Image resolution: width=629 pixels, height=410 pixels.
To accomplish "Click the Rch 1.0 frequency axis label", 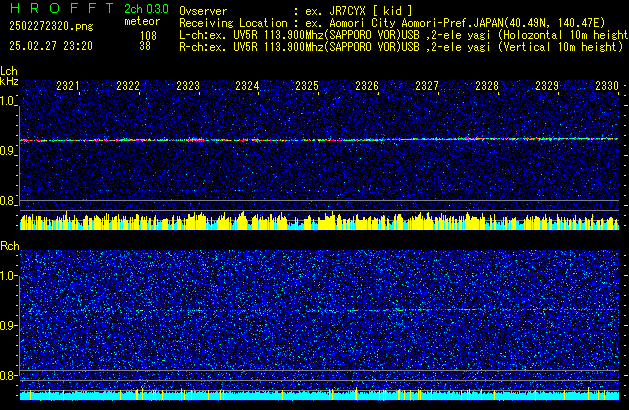I will click(8, 276).
